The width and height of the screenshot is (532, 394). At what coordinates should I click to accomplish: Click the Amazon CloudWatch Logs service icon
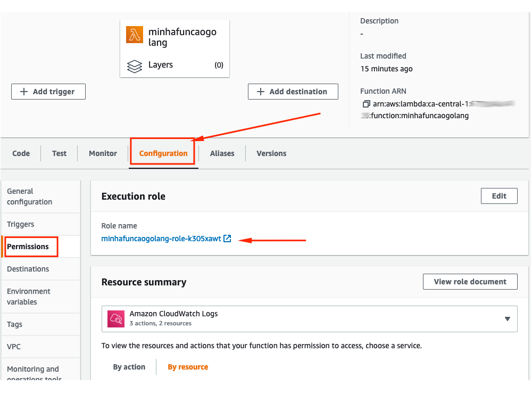pyautogui.click(x=116, y=318)
